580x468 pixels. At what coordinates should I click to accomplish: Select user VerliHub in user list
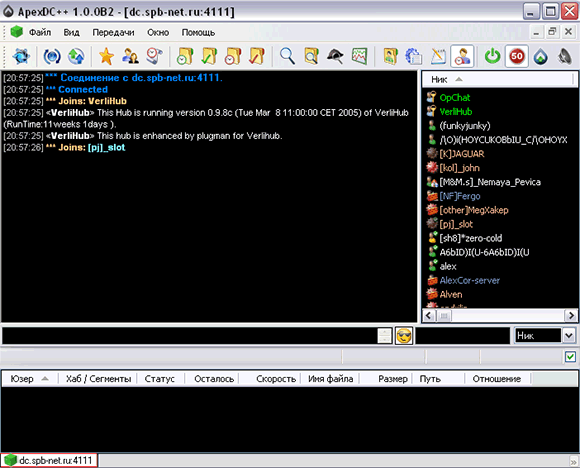pyautogui.click(x=456, y=112)
